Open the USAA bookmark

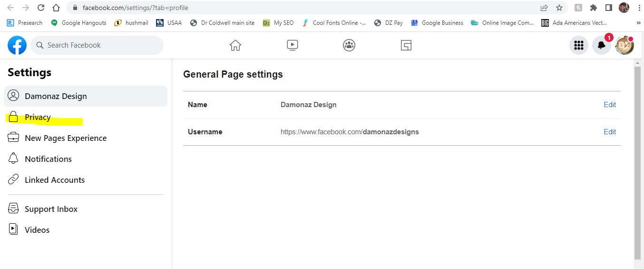(169, 23)
